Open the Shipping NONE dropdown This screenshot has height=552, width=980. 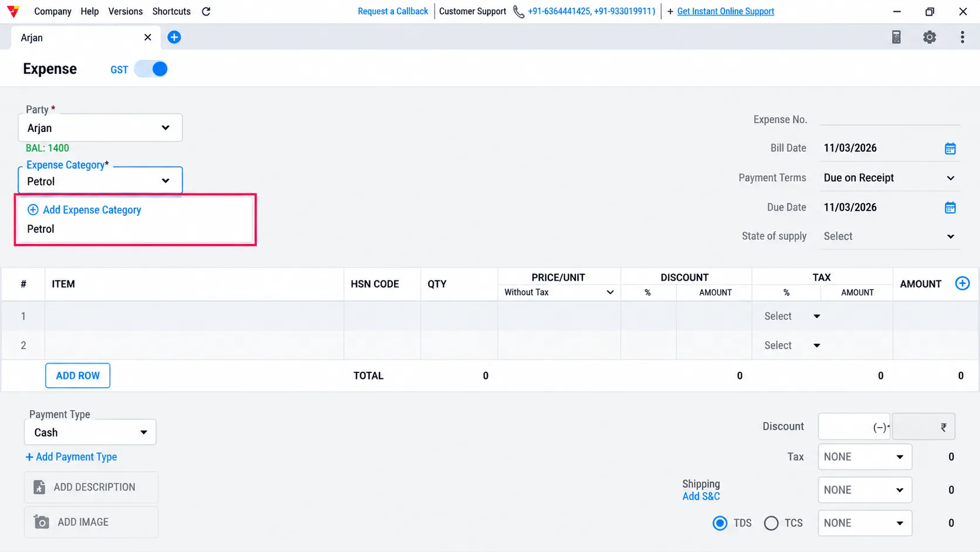pyautogui.click(x=865, y=490)
